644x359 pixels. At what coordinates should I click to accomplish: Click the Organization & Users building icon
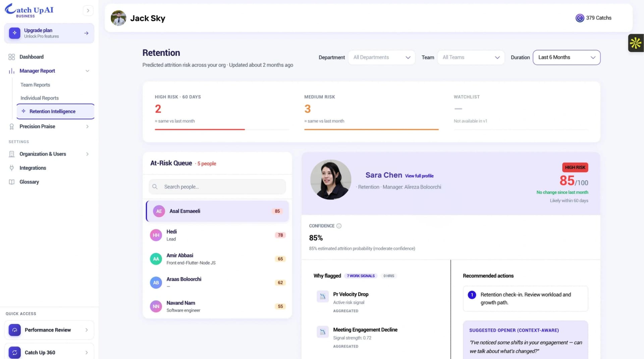coord(12,154)
